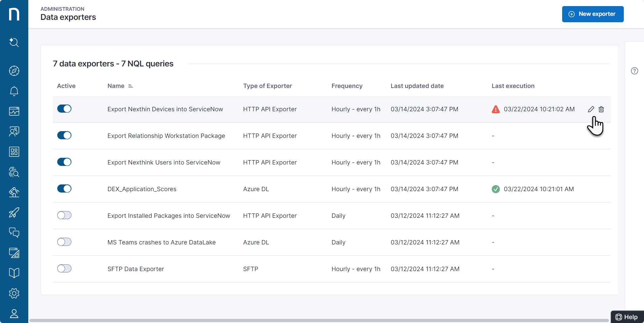The width and height of the screenshot is (644, 323).
Task: Click the horizontal scrollbar at page bottom
Action: tap(319, 321)
